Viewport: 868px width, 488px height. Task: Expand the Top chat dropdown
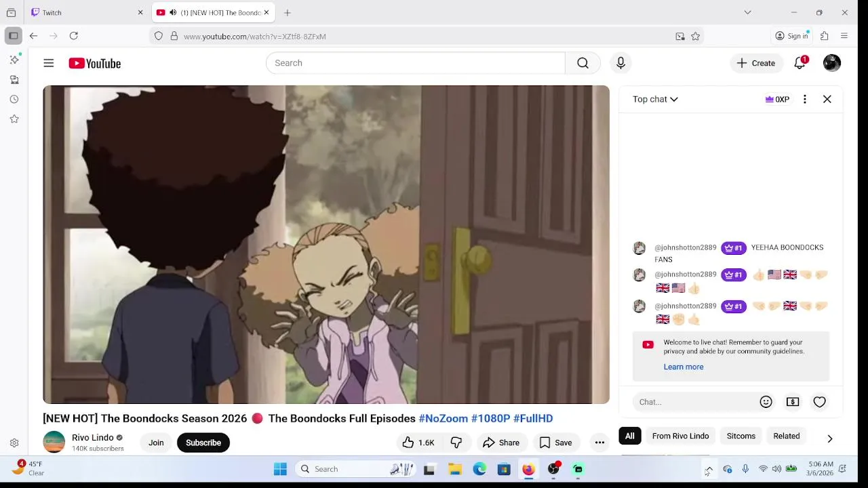coord(655,99)
